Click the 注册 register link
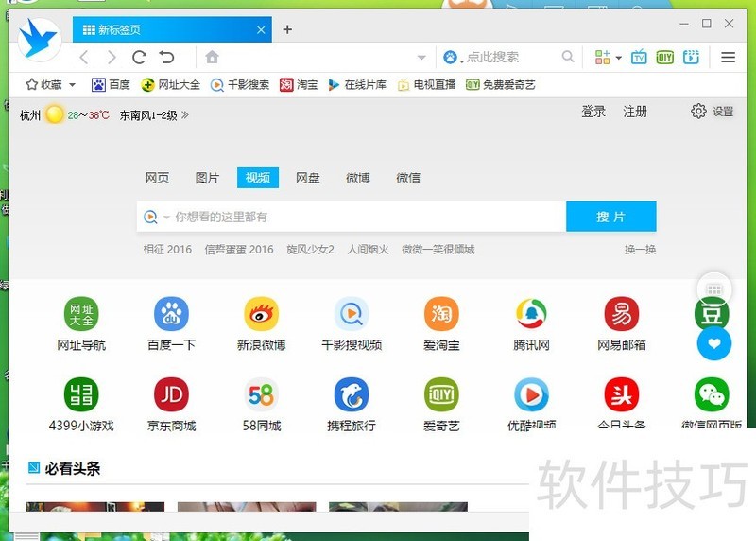The image size is (756, 541). [634, 112]
